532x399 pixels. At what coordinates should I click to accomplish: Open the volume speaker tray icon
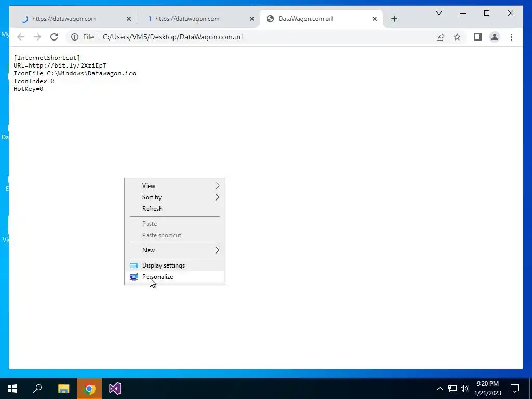[x=464, y=389]
